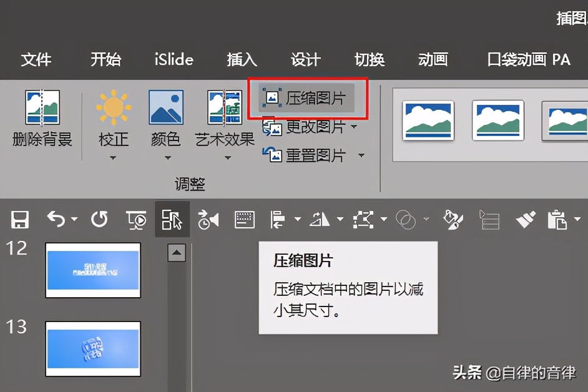
Task: Open the 选择窗格 (Selection Pane) icon
Action: 490,219
